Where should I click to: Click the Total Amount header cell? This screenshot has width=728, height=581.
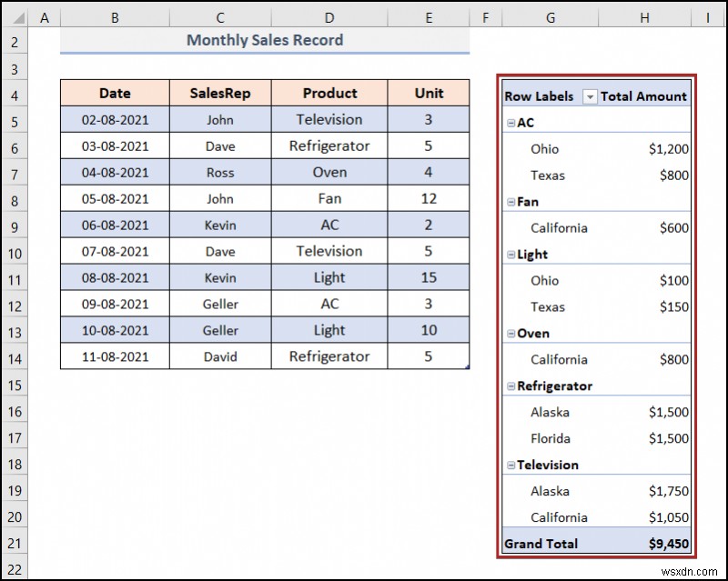tap(643, 96)
